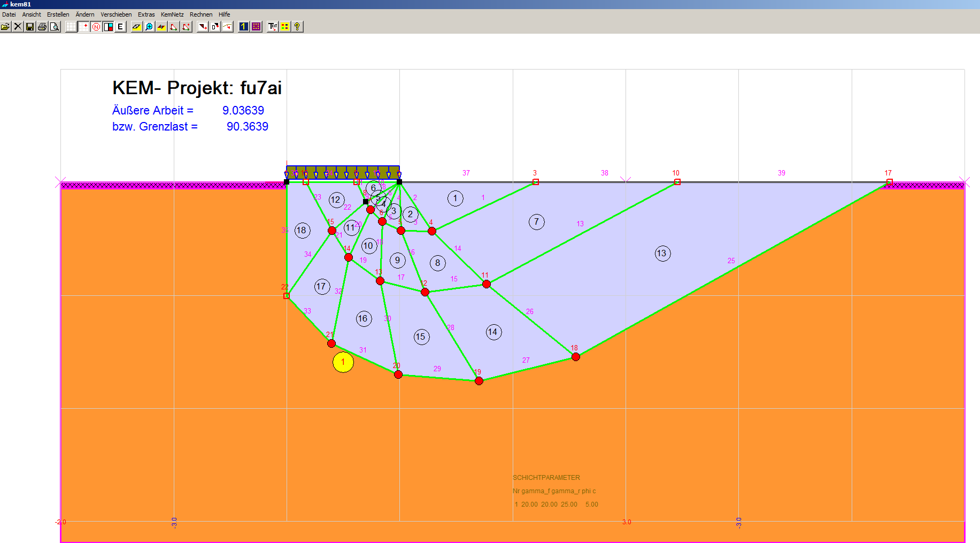Click the printer icon

[42, 26]
